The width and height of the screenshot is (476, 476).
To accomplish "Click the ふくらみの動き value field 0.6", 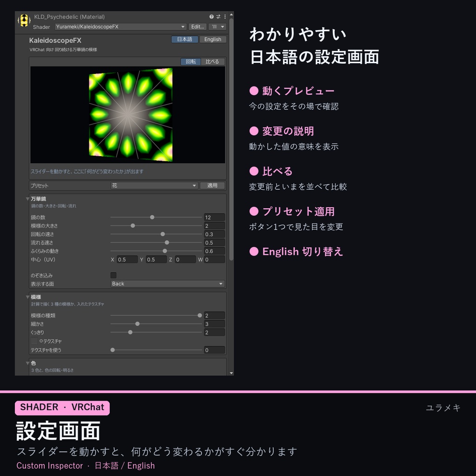I will coord(214,251).
